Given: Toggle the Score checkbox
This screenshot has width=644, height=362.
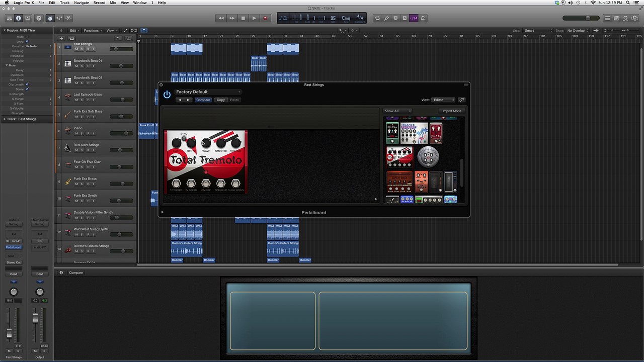Looking at the screenshot, I should (x=27, y=89).
